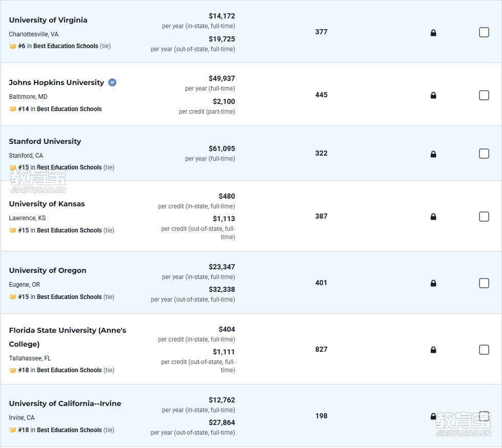Open the Stanford University school page
Image resolution: width=502 pixels, height=448 pixels.
coord(45,141)
